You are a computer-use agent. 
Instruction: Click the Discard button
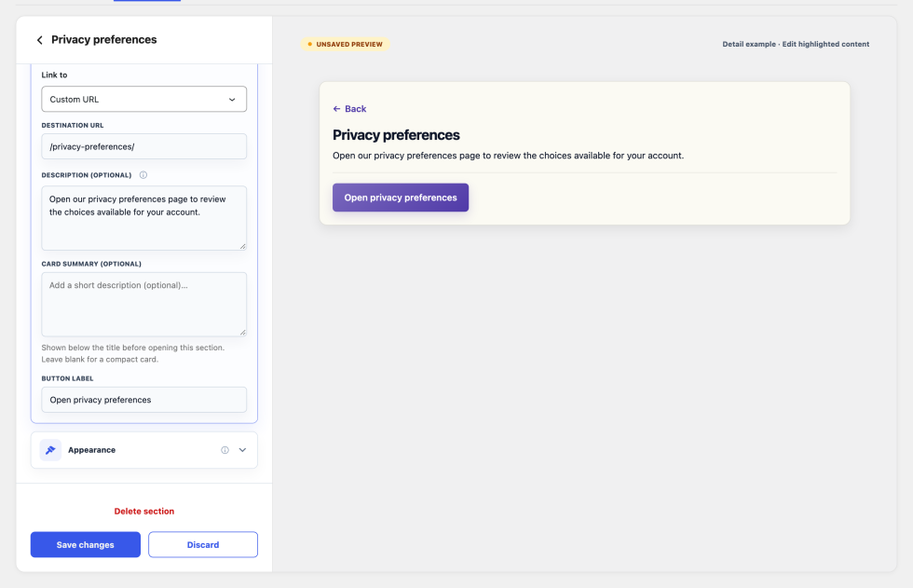203,545
